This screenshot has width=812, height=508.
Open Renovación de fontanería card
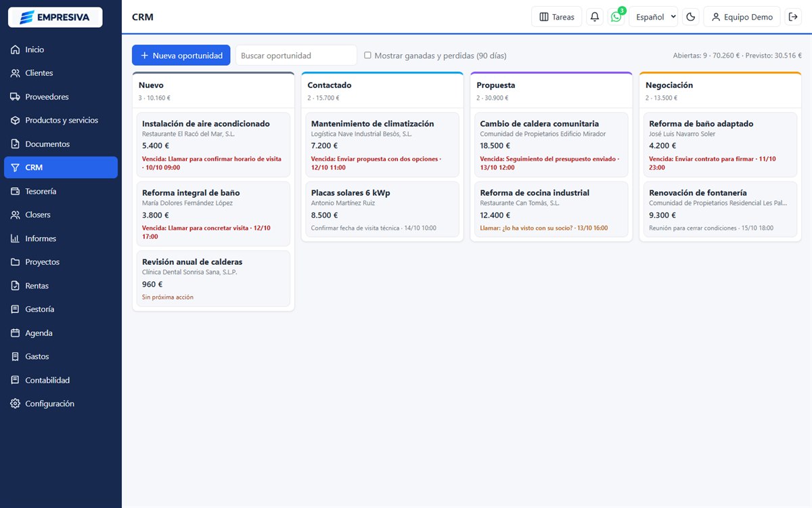pos(720,209)
